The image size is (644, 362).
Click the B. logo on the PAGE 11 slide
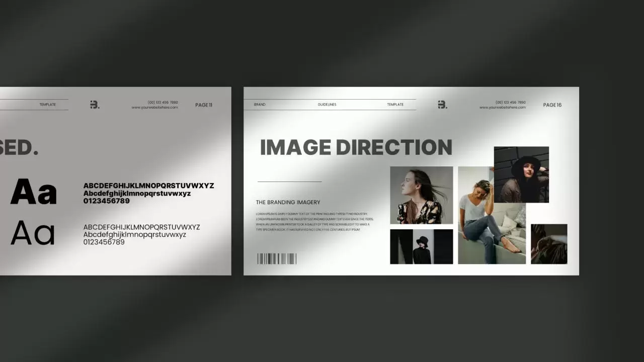pyautogui.click(x=95, y=105)
